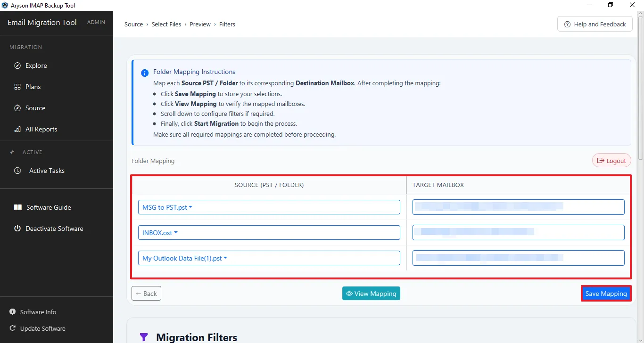Screen dimensions: 644x343
Task: Select the Source compass icon
Action: [17, 108]
